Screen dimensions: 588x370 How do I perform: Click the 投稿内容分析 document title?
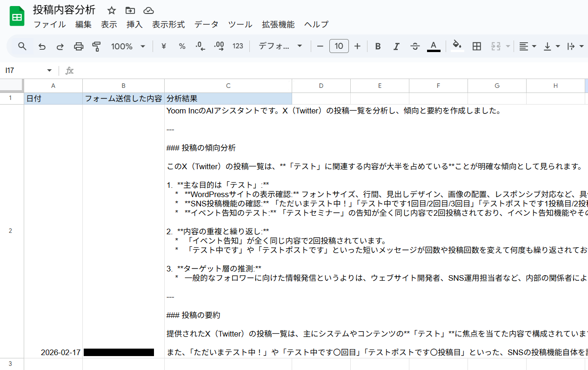[64, 10]
